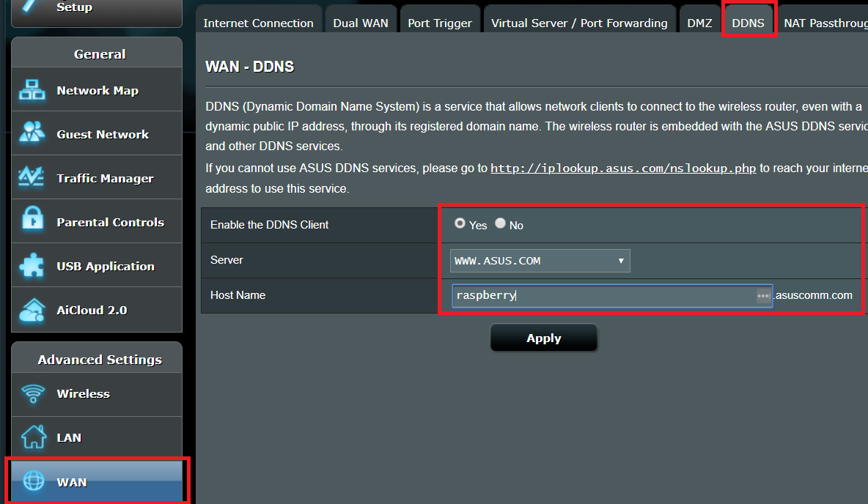The image size is (868, 504).
Task: Click the Apply button
Action: pos(544,338)
